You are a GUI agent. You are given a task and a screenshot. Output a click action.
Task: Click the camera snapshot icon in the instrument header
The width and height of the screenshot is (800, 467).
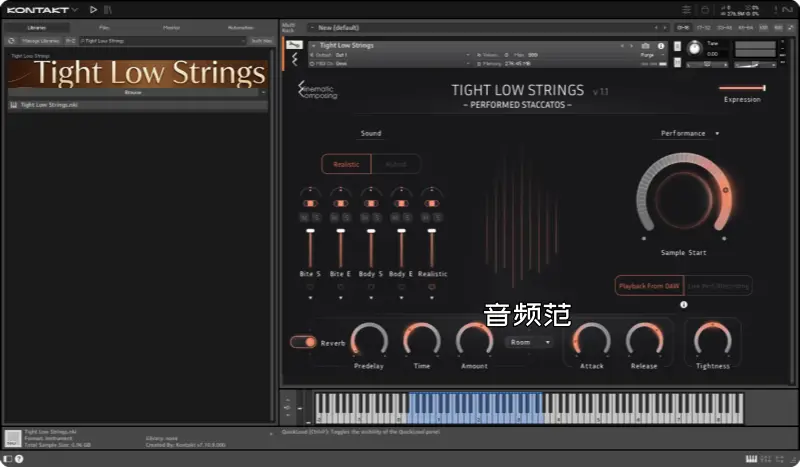coord(645,46)
